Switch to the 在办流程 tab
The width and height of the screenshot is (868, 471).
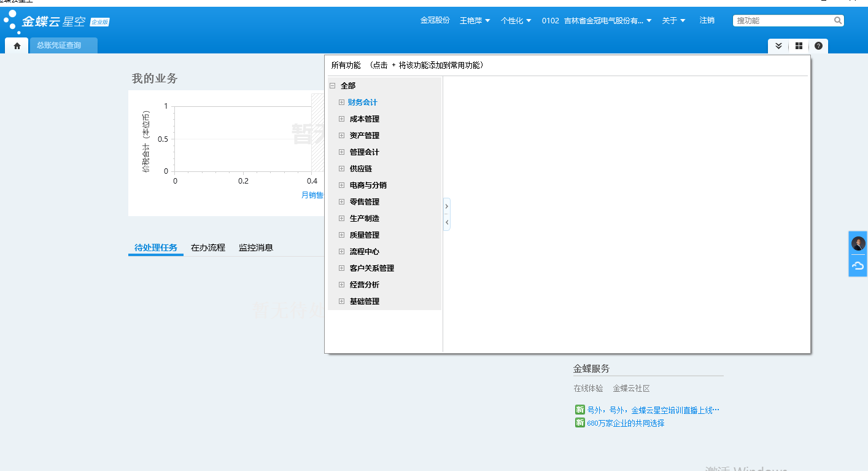208,247
